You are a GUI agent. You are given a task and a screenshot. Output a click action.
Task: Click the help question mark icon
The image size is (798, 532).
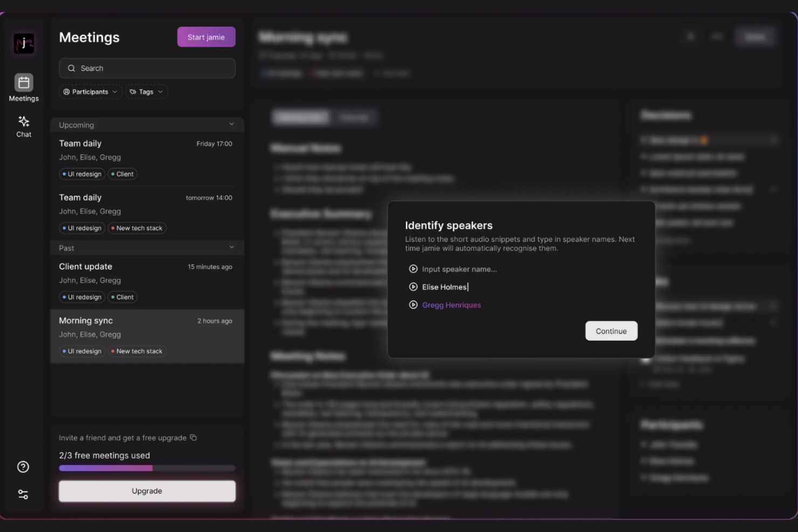23,467
